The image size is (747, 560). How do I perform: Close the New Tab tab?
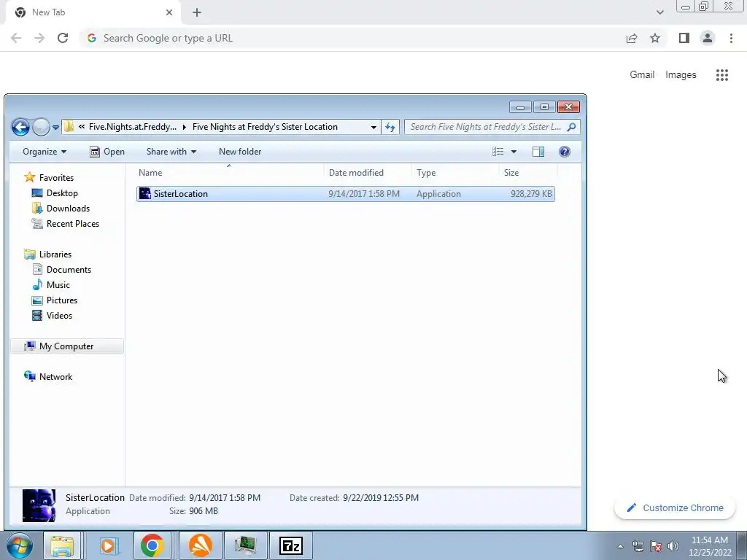(x=169, y=12)
